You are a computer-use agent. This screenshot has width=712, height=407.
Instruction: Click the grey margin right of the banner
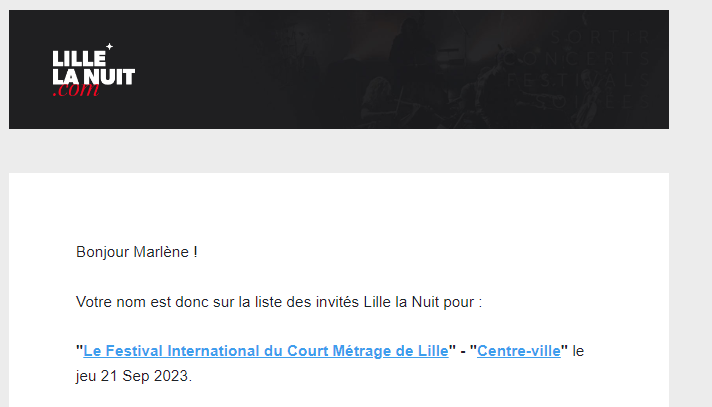click(x=690, y=69)
